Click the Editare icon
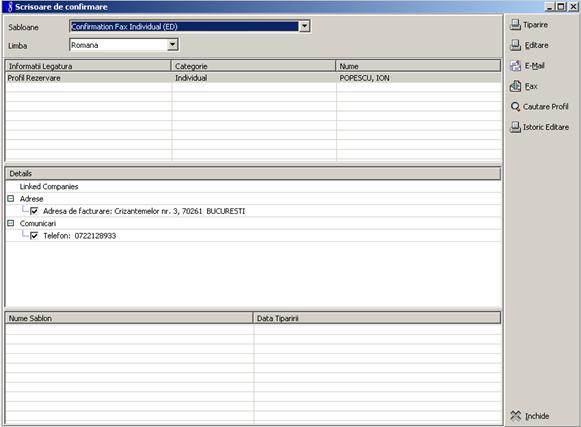 point(515,45)
